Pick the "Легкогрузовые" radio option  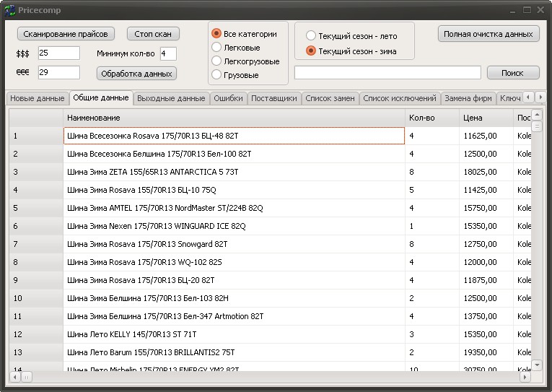(216, 61)
